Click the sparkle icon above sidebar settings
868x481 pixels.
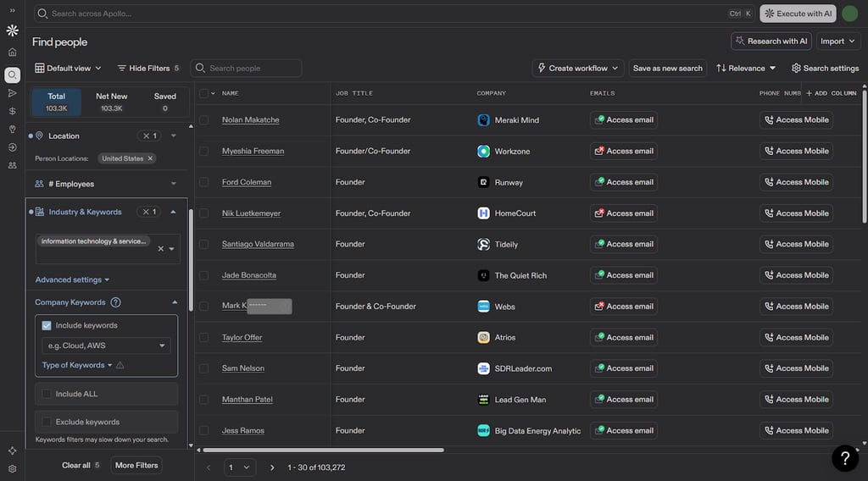tap(12, 451)
